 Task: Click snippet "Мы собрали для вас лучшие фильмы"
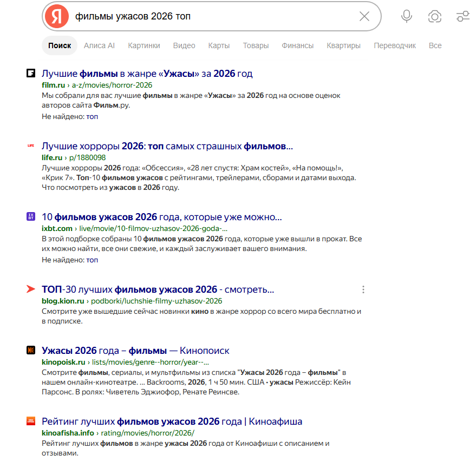pos(191,101)
